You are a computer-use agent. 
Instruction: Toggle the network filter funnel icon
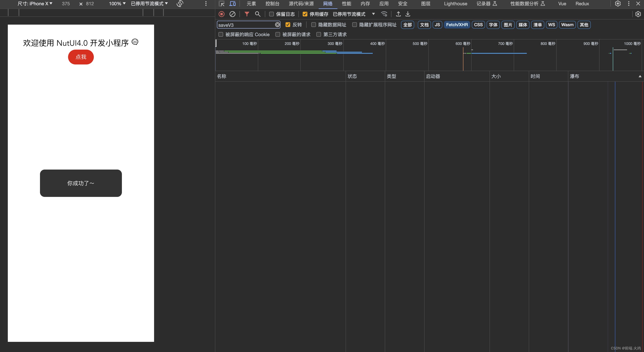[x=247, y=14]
